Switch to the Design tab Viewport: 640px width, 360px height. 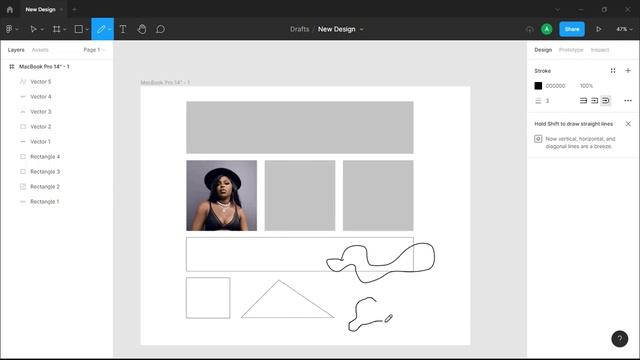click(543, 50)
